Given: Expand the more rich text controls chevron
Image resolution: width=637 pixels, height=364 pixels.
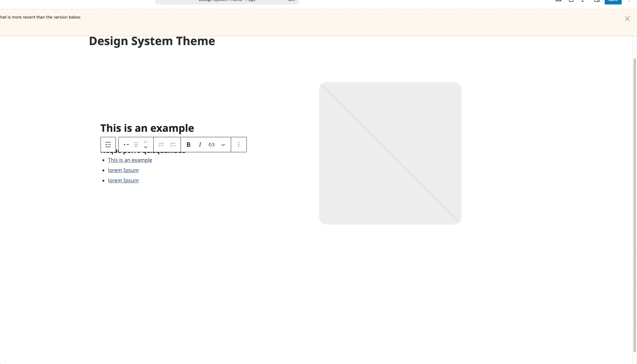Looking at the screenshot, I should click(x=223, y=145).
